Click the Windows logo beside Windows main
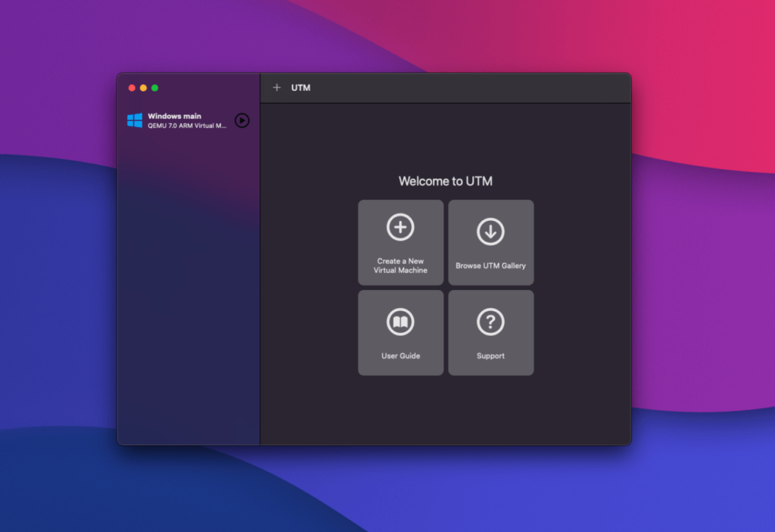Viewport: 775px width, 532px height. pos(135,120)
